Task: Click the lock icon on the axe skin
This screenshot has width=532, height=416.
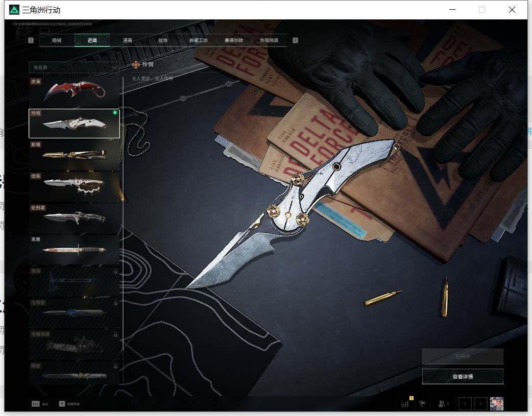Action: click(115, 271)
